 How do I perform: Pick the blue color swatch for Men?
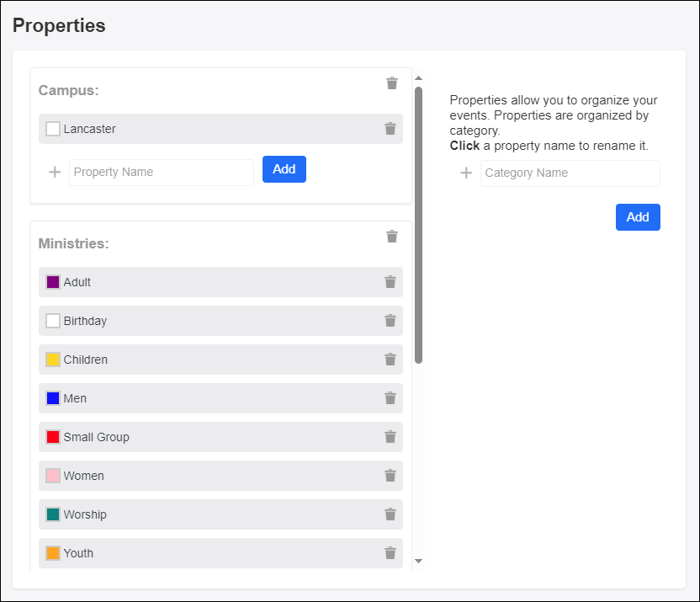point(53,398)
